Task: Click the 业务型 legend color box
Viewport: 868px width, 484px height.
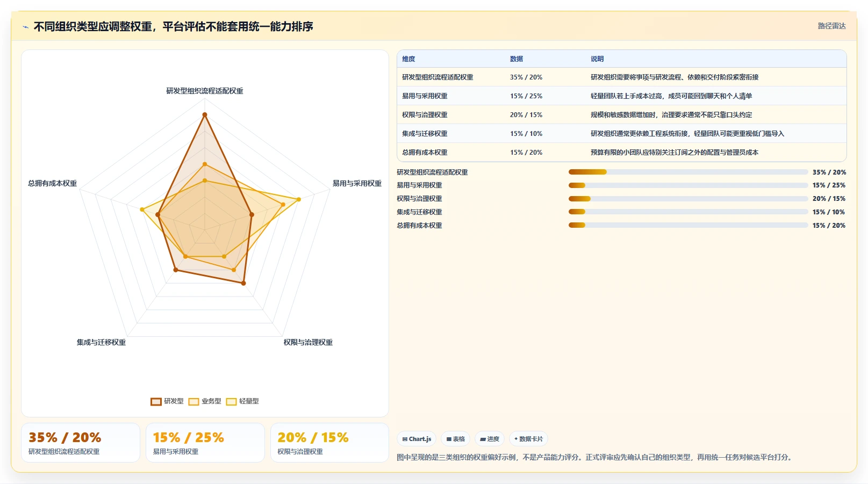Action: pos(193,402)
